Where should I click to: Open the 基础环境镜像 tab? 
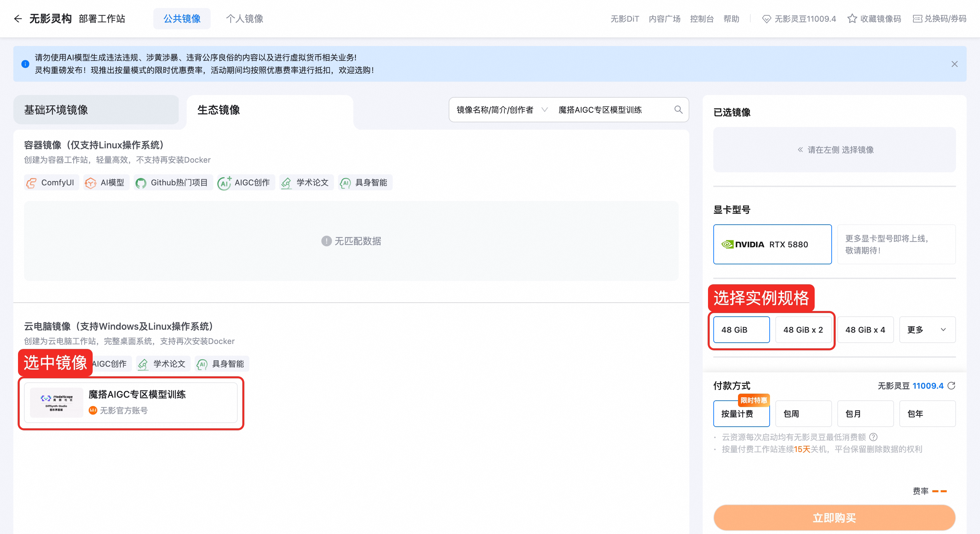(x=96, y=110)
